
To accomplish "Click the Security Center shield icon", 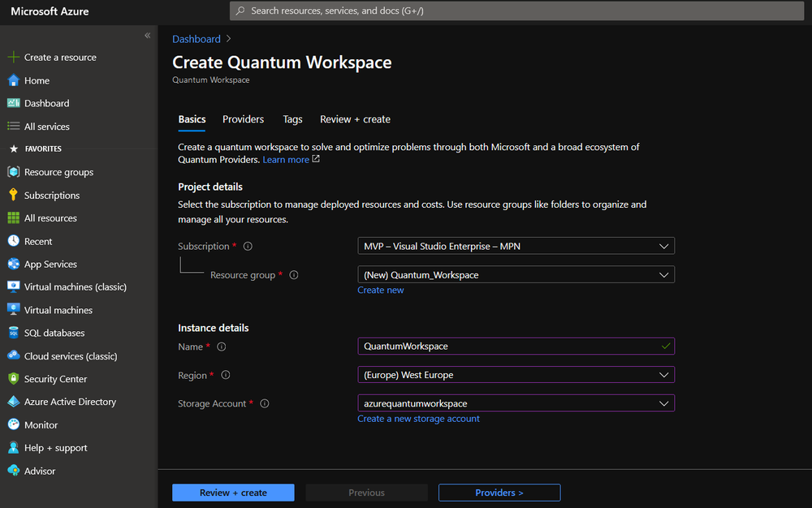I will pos(14,379).
